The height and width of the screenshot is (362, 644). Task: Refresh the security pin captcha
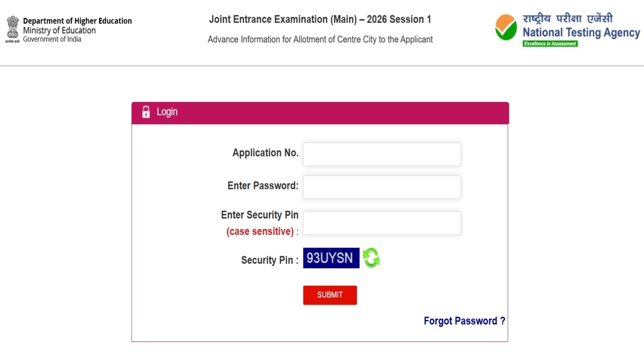(371, 258)
